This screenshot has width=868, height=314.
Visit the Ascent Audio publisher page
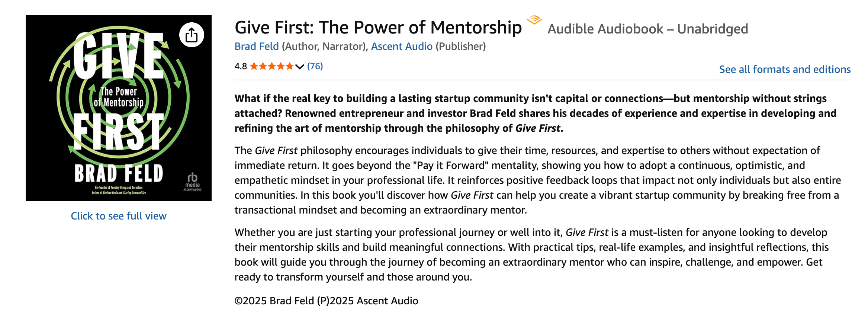pyautogui.click(x=401, y=46)
